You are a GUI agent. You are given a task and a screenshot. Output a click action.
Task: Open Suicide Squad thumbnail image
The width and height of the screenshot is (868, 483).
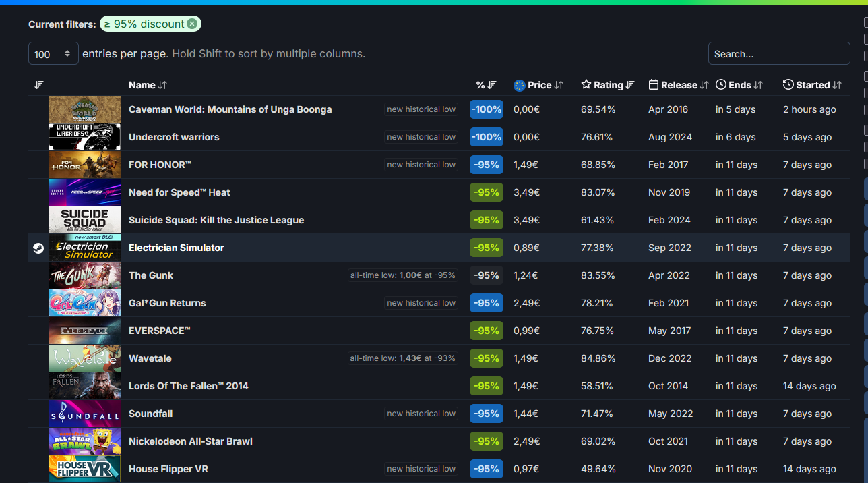(x=84, y=220)
